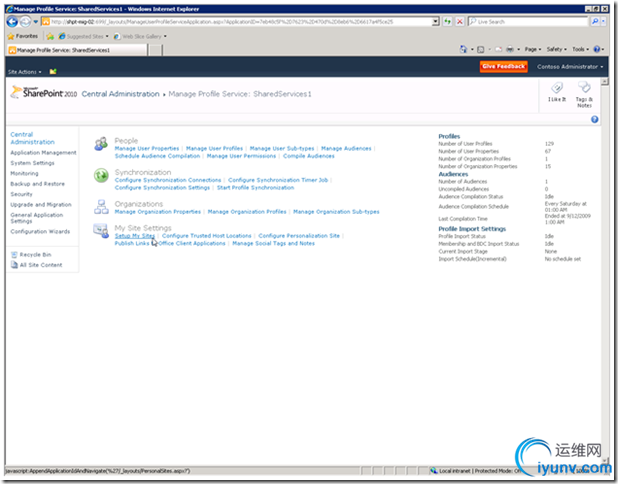Open Configure Synchronization Timer Job link

278,180
